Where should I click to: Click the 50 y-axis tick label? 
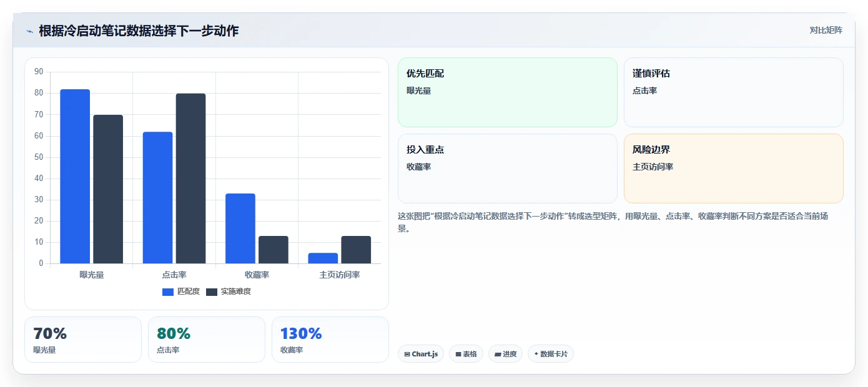[39, 157]
